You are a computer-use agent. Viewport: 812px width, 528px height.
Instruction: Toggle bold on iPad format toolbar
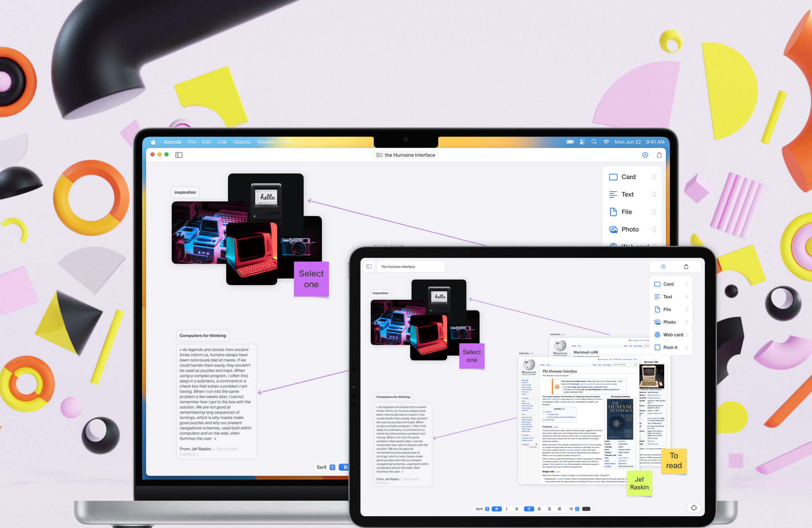pos(496,509)
